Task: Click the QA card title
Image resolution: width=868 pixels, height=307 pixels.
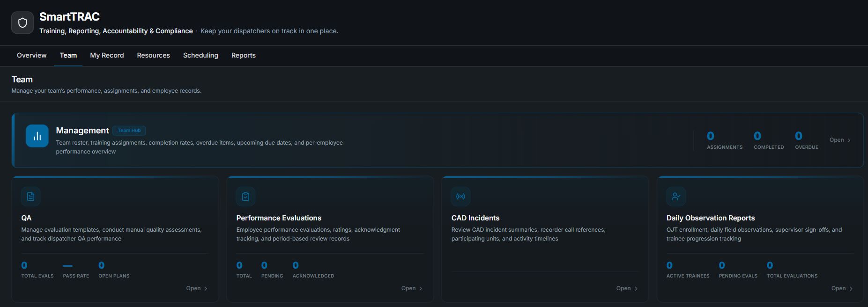Action: pyautogui.click(x=26, y=218)
